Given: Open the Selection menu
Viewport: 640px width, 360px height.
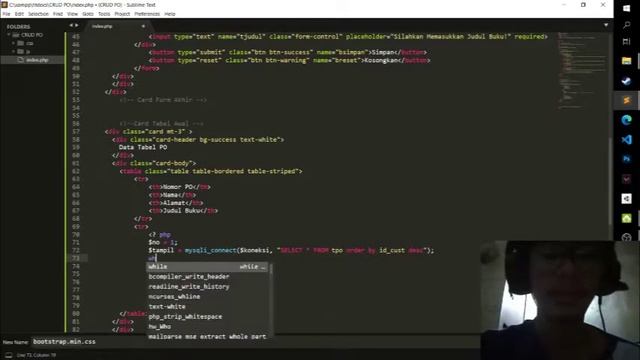Looking at the screenshot, I should pyautogui.click(x=38, y=14).
